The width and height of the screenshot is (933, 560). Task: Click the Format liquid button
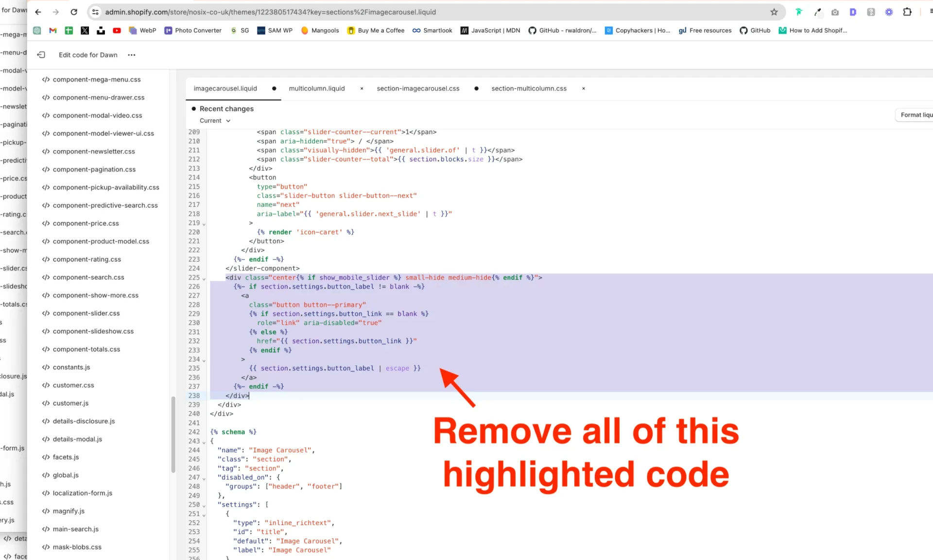(x=916, y=115)
